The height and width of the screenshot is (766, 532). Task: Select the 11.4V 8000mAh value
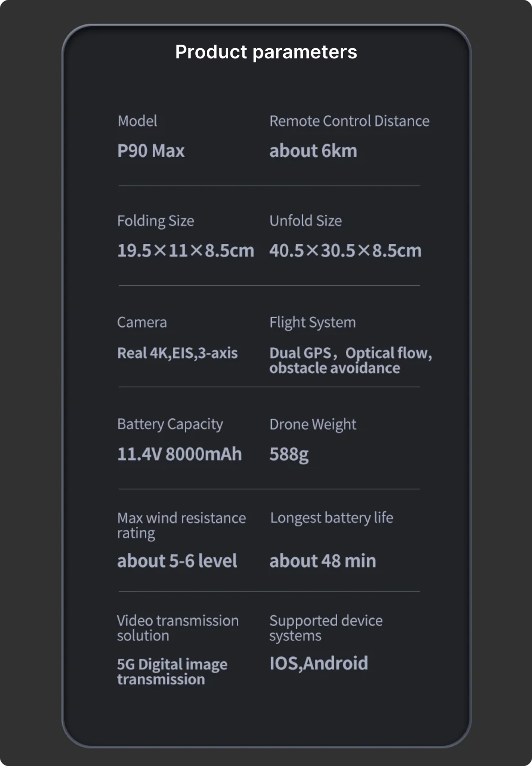tap(179, 454)
